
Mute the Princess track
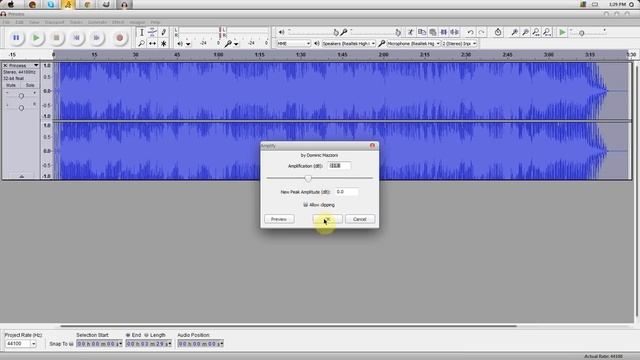11,85
